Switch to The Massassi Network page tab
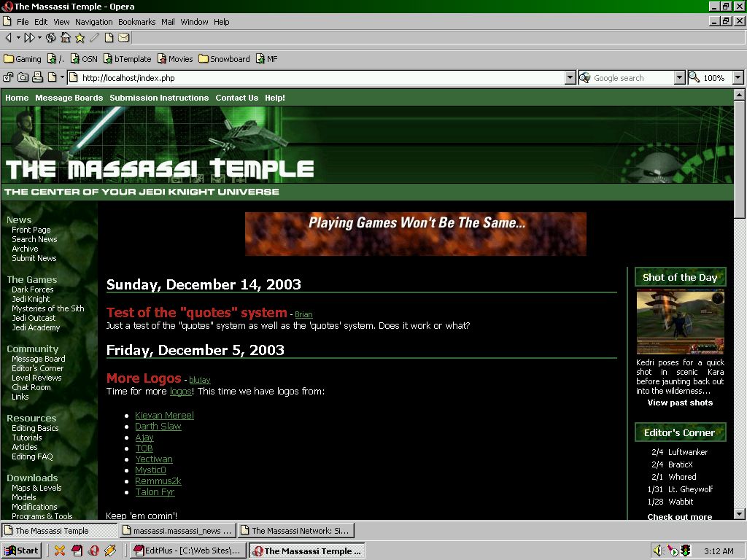Screen dimensions: 747x560 [295, 531]
